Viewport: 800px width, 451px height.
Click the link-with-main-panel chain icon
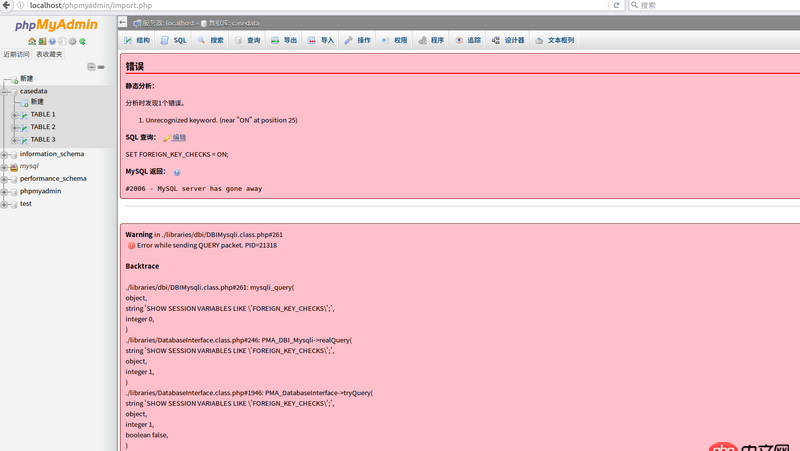(101, 67)
